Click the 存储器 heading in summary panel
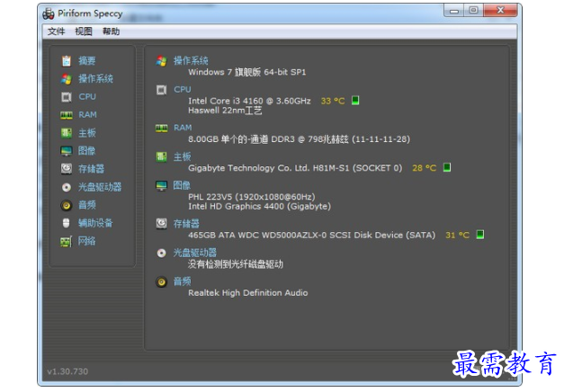The image size is (564, 392). coord(186,224)
